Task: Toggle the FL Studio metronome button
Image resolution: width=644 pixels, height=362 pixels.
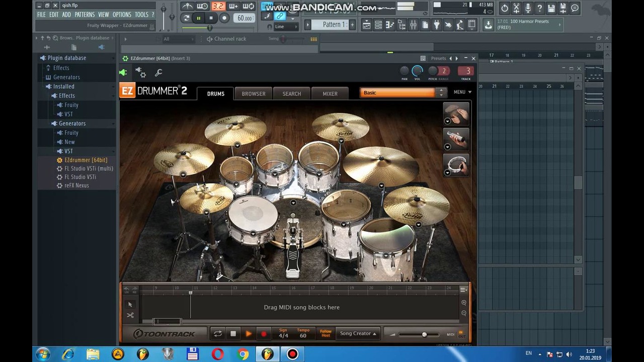Action: (187, 6)
